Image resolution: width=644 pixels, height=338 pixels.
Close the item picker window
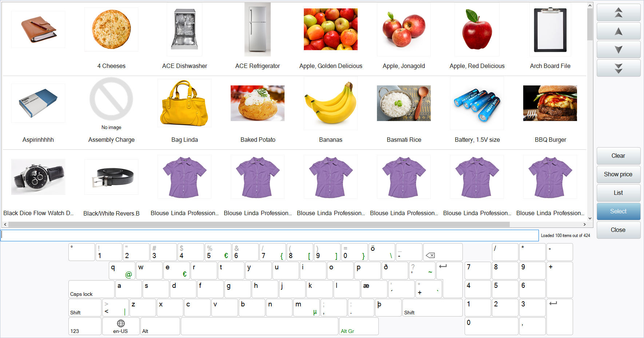(618, 230)
